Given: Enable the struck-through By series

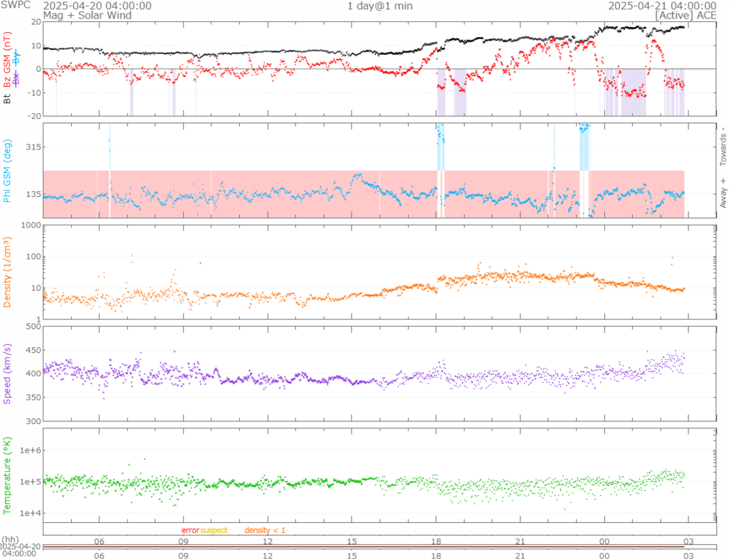Looking at the screenshot, I should pyautogui.click(x=17, y=57).
